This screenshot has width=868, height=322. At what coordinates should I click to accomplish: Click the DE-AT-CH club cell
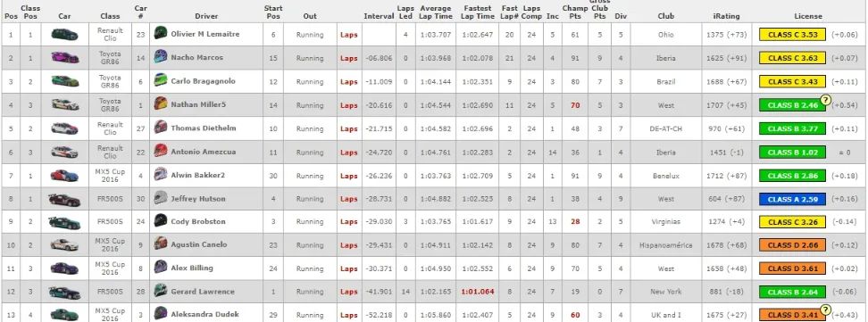(x=666, y=128)
